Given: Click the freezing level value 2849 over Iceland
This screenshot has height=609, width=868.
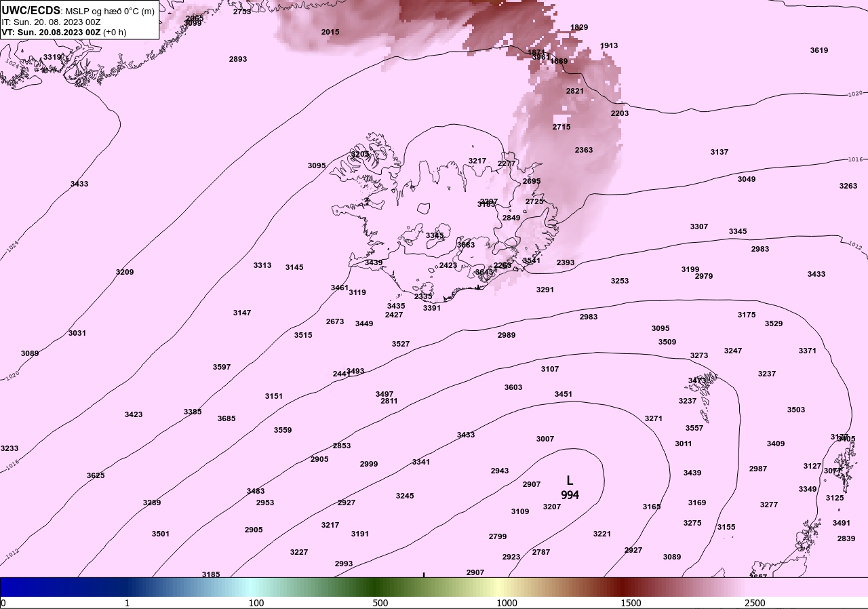Looking at the screenshot, I should click(511, 218).
